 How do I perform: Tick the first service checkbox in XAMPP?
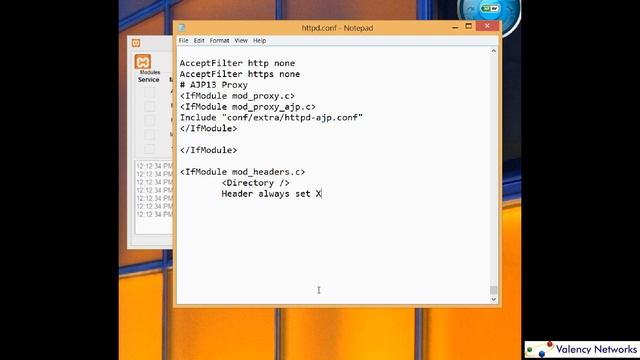pos(149,93)
